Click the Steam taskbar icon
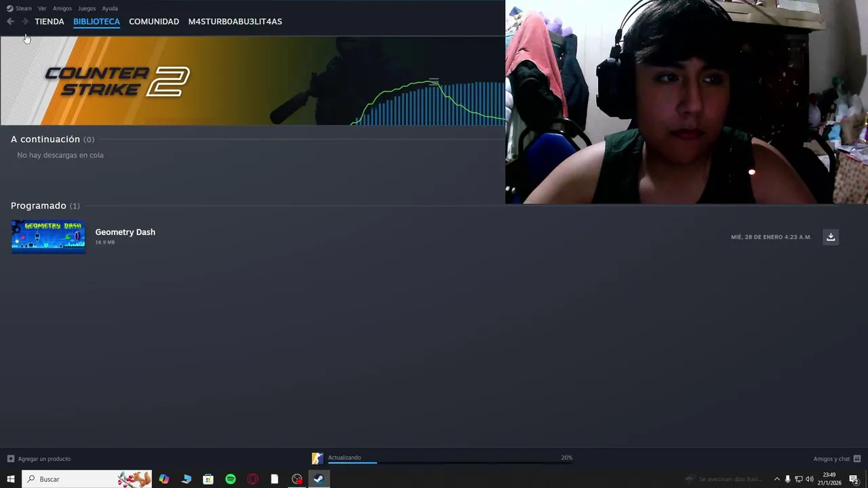868x488 pixels. click(319, 479)
